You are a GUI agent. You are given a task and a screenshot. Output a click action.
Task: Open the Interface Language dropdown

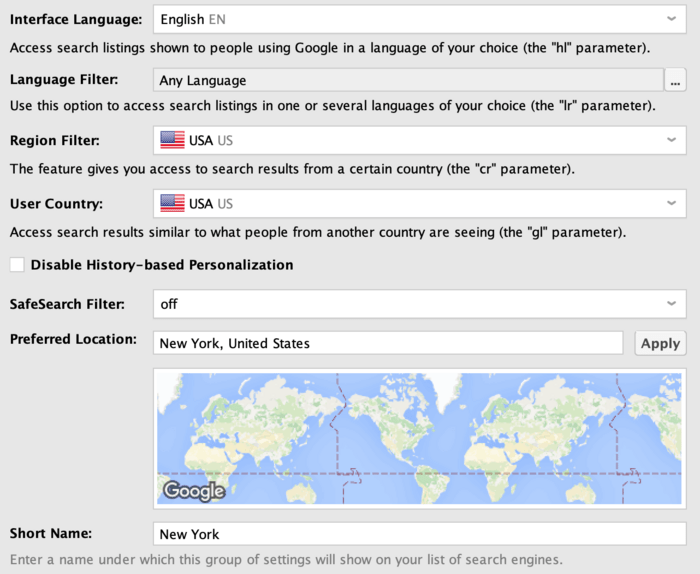click(x=420, y=19)
